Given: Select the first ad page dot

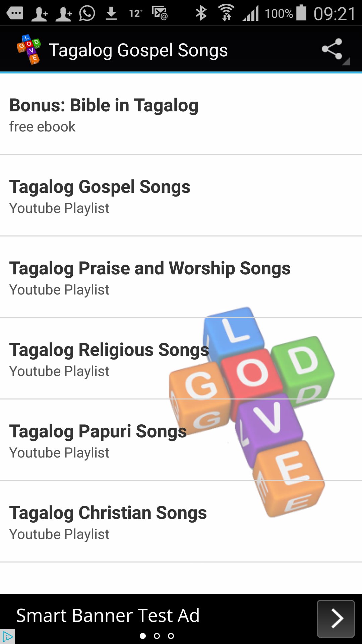Looking at the screenshot, I should point(143,636).
